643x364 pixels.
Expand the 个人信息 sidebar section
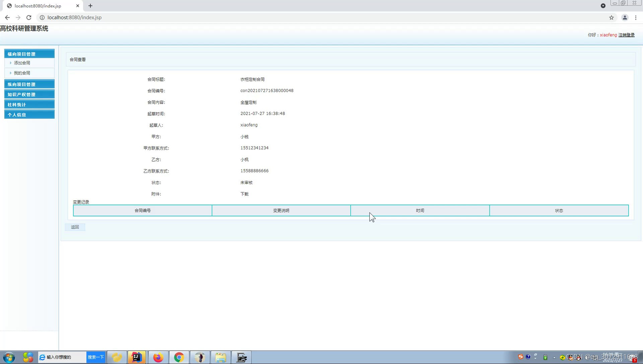tap(29, 114)
